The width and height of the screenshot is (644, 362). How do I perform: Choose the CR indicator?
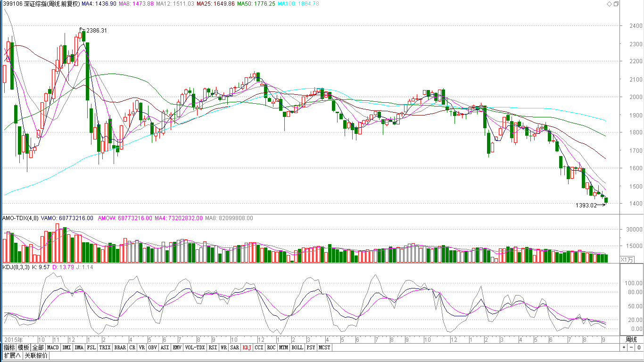pyautogui.click(x=132, y=347)
